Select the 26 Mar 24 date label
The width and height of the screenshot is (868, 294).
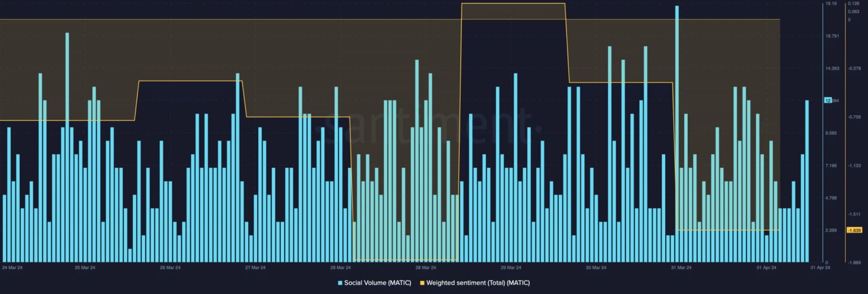(170, 267)
